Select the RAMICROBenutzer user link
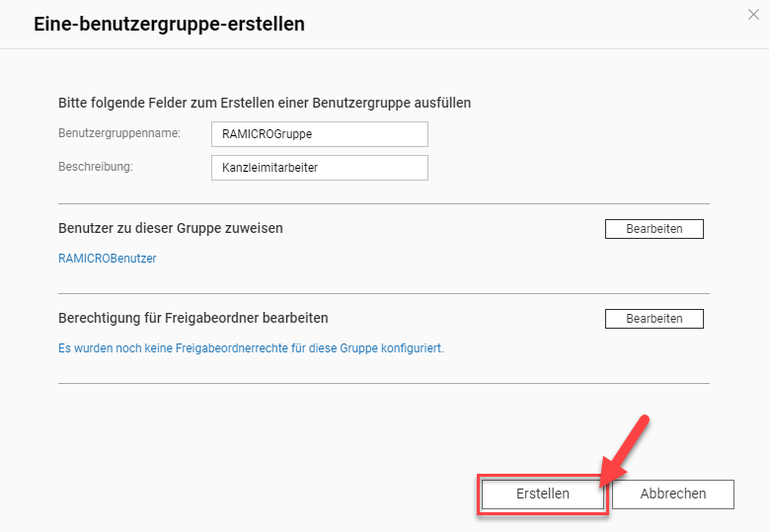 (108, 259)
